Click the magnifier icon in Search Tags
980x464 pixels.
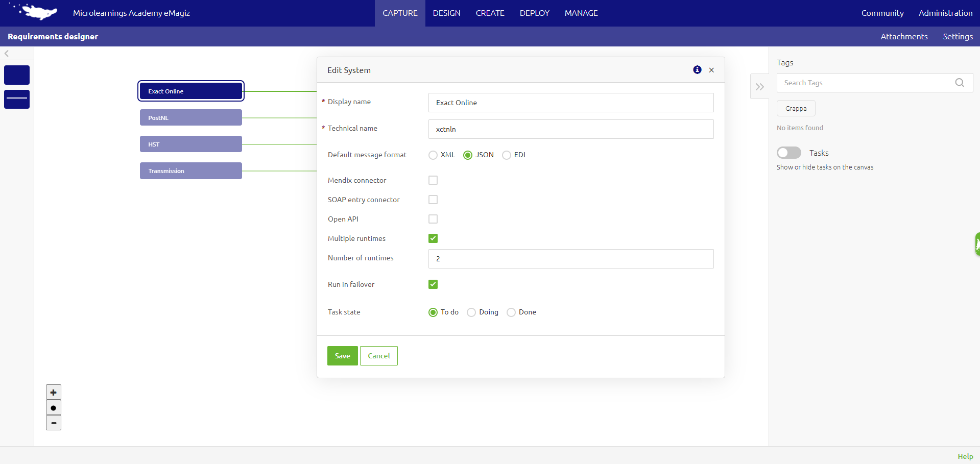coord(960,82)
